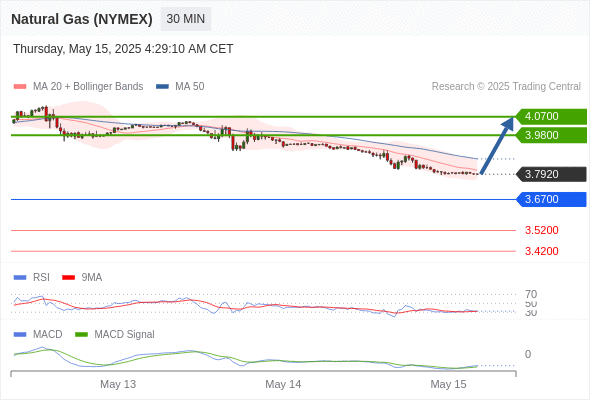Click the blue upward forecast arrow
The width and height of the screenshot is (590, 400).
[497, 146]
